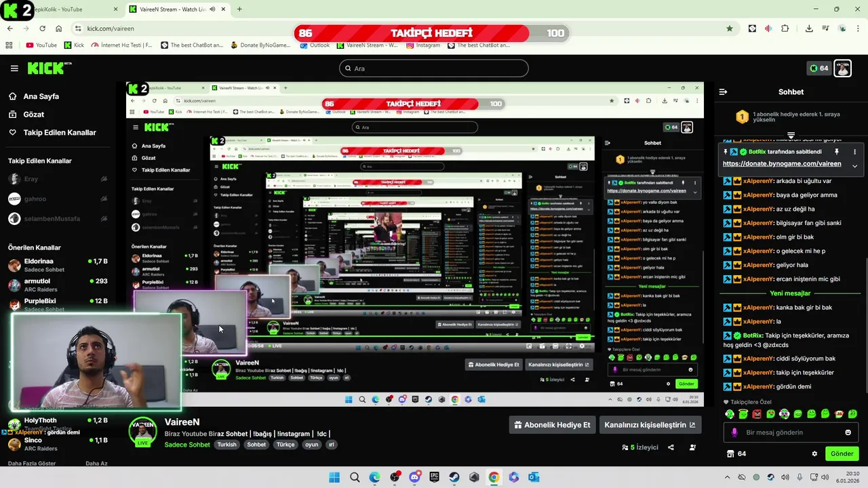Send chat message with Gönder button

[842, 453]
